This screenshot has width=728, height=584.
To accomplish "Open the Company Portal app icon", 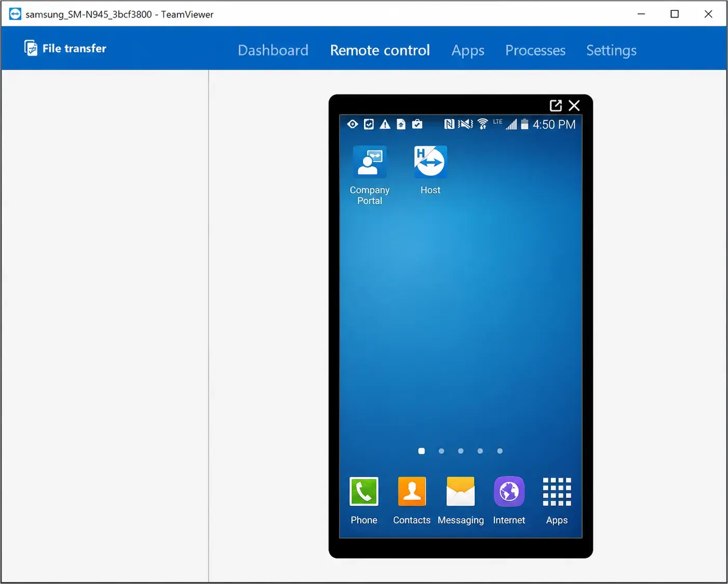I will (x=370, y=162).
